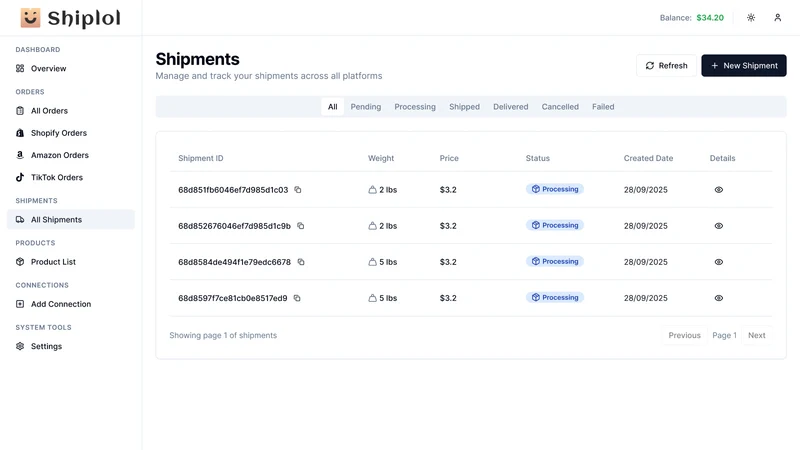The width and height of the screenshot is (800, 450).
Task: Select All Shipments in the sidebar
Action: point(71,219)
